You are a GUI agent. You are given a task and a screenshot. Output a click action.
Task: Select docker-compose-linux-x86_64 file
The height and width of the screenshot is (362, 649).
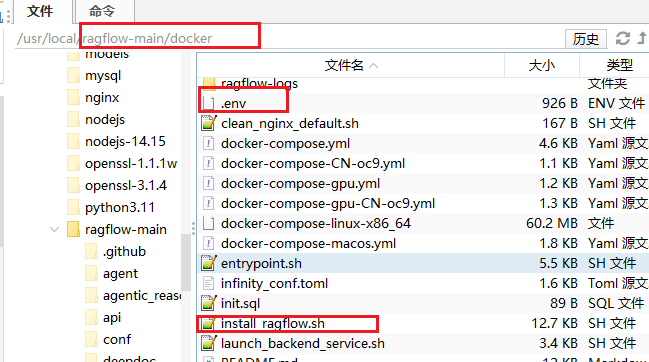point(423,223)
